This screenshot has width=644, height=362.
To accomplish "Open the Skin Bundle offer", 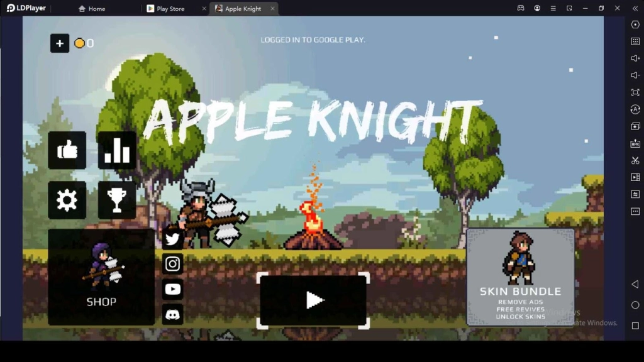I will click(520, 277).
